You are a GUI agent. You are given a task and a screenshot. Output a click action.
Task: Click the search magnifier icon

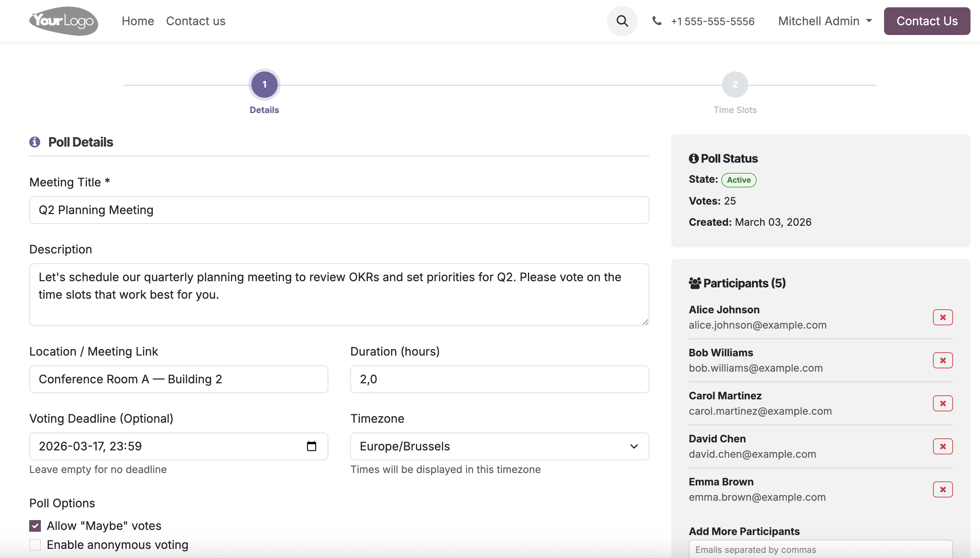pos(622,21)
